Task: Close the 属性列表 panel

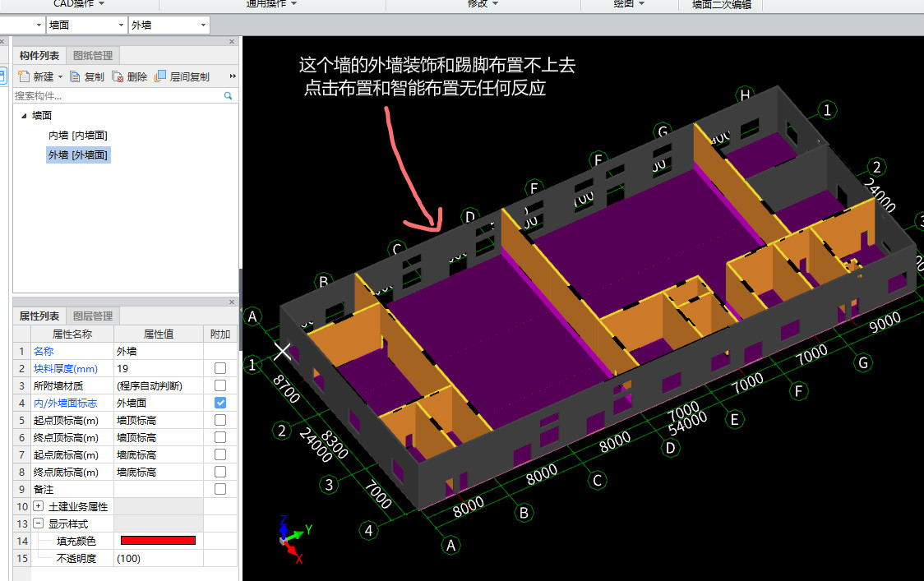Action: [232, 302]
